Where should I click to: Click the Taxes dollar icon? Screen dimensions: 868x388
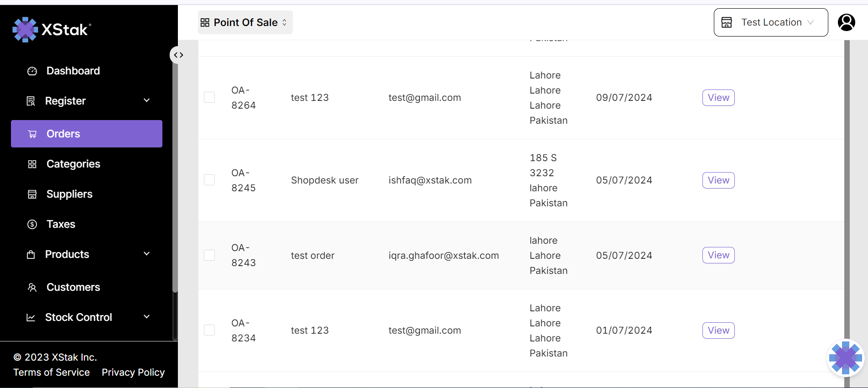click(32, 224)
